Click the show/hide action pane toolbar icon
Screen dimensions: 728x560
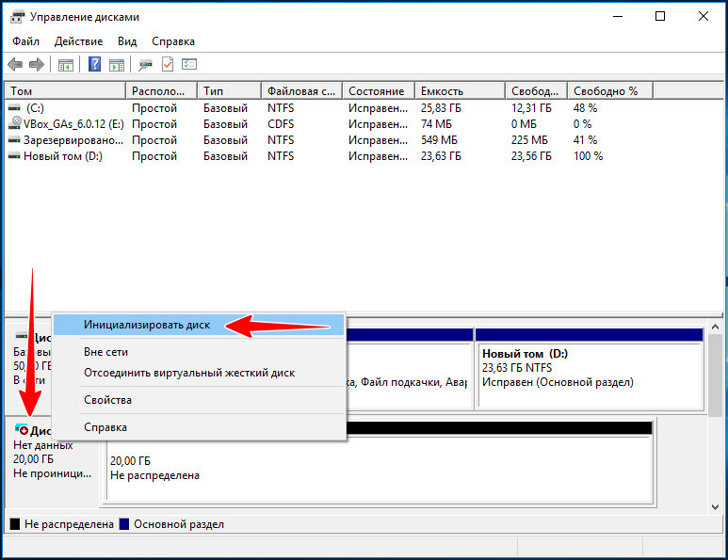point(117,65)
